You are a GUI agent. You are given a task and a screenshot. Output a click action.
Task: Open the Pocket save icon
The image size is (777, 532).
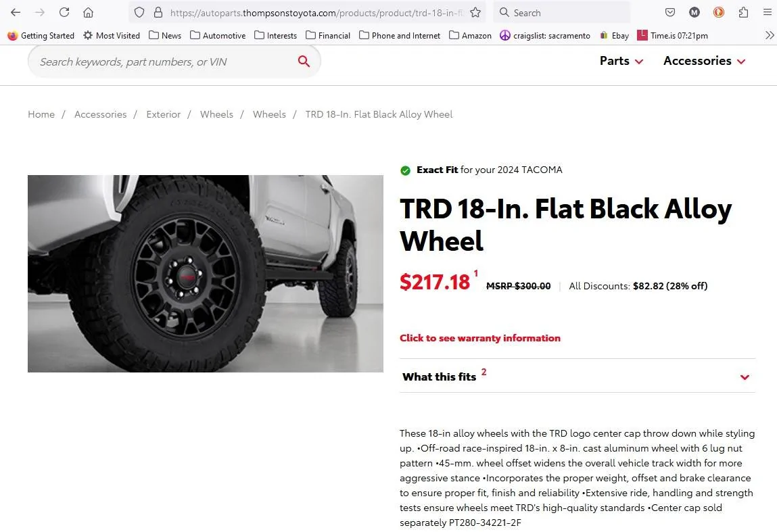pyautogui.click(x=670, y=12)
